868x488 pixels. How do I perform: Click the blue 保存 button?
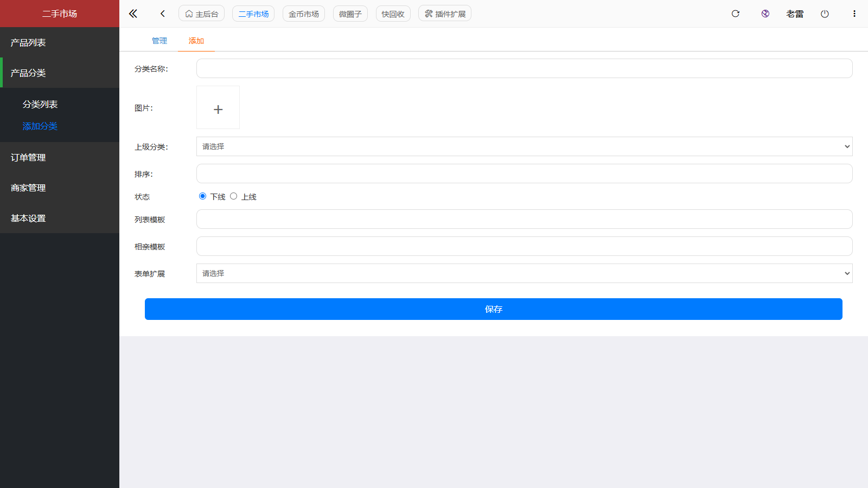click(493, 309)
